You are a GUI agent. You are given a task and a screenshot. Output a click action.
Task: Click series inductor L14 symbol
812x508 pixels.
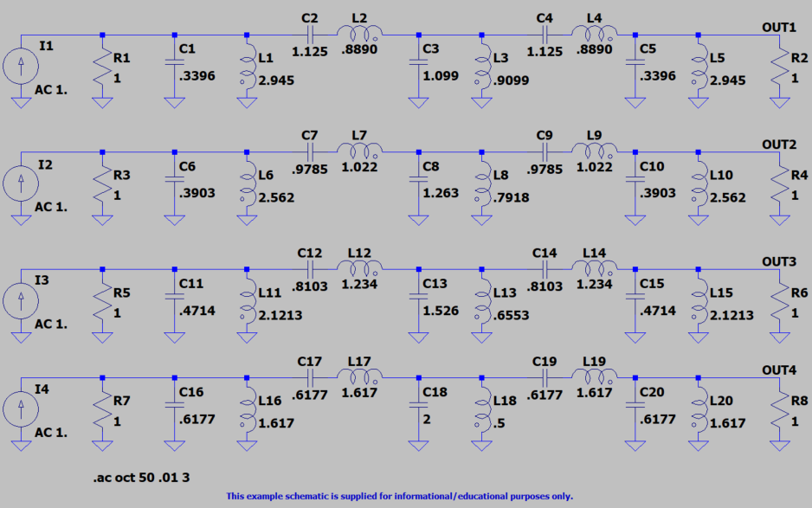coord(595,267)
